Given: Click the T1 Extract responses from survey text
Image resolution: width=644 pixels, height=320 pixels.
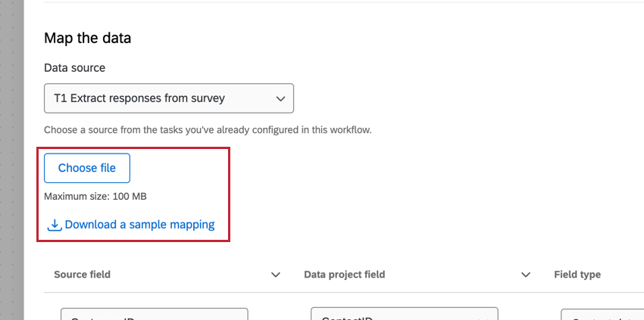Looking at the screenshot, I should 139,98.
